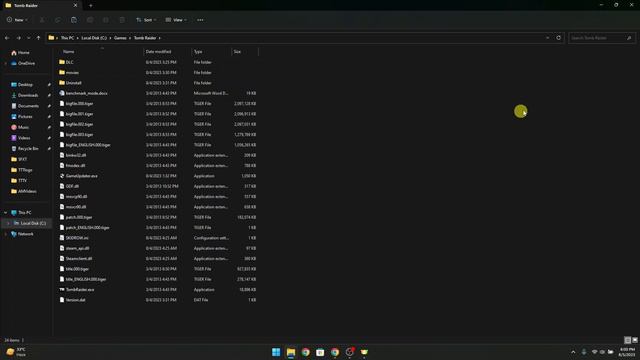Open the recent locations chevron
The height and width of the screenshot is (360, 640).
pos(29,38)
